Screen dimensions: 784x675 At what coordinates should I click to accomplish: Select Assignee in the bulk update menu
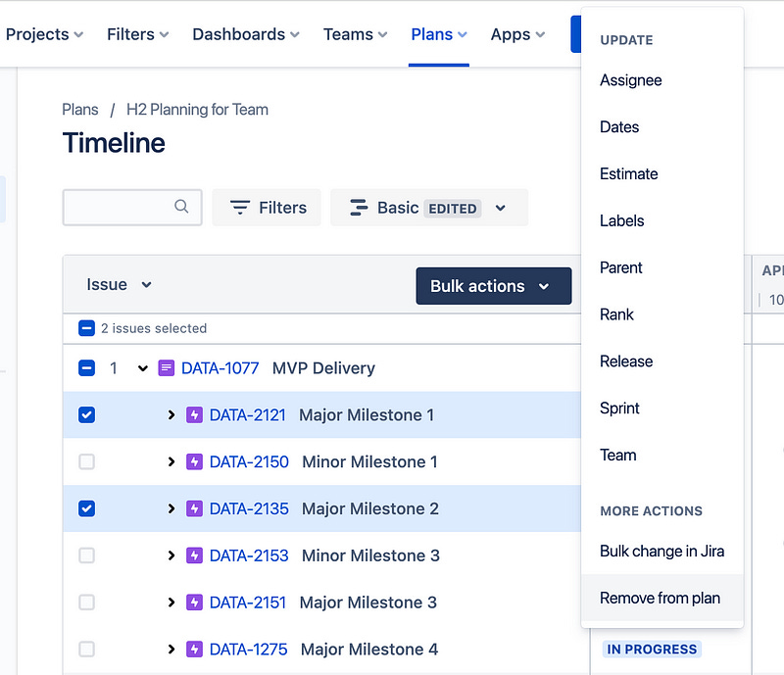662,80
